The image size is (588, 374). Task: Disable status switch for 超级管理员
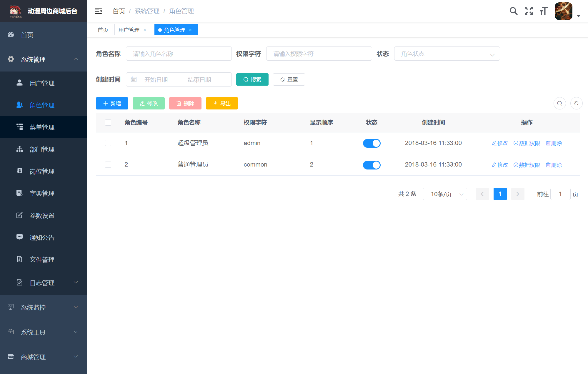click(372, 143)
